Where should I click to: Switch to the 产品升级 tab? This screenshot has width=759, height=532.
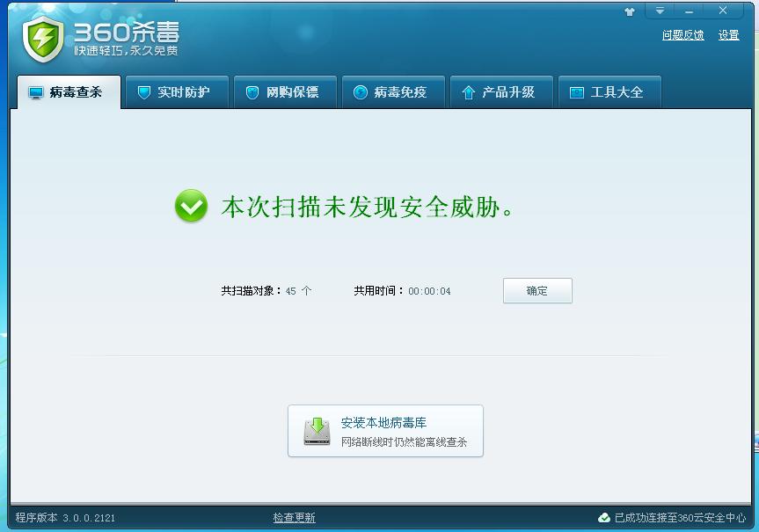click(x=501, y=92)
